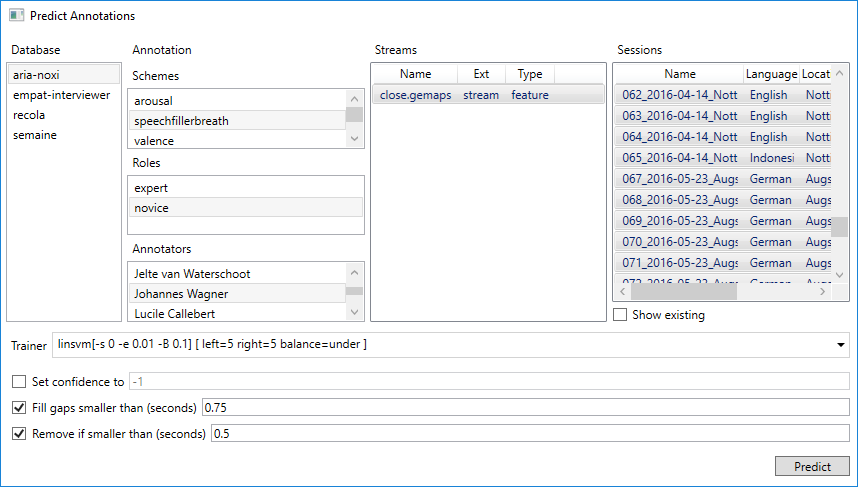The image size is (858, 487).
Task: Edit the Remove if smaller field 0.5
Action: click(x=530, y=433)
